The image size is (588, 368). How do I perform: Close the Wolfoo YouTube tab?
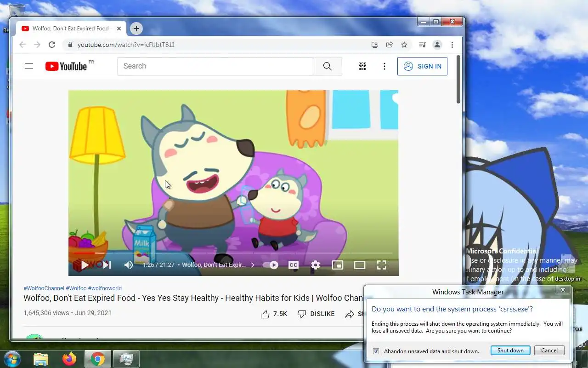[119, 29]
